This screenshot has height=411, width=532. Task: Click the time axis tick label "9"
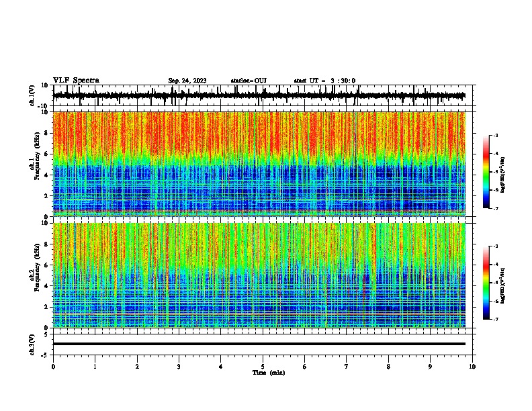point(430,367)
